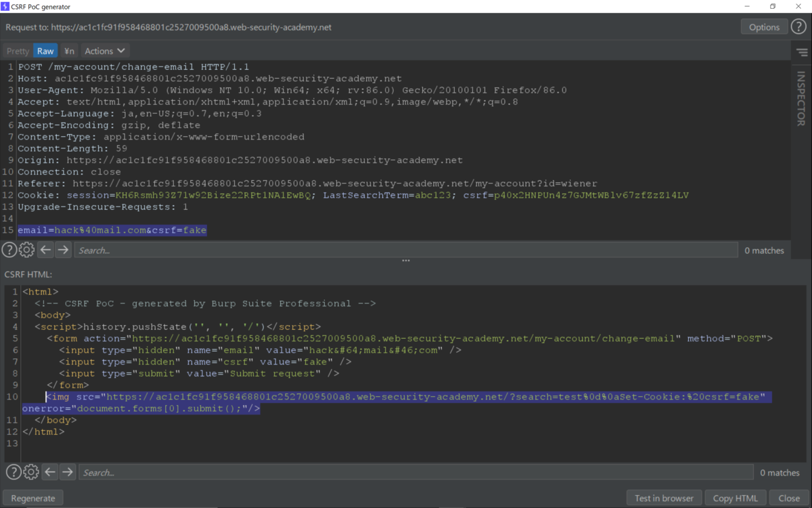812x508 pixels.
Task: Click the POST /my-account/change-email request line
Action: (133, 67)
